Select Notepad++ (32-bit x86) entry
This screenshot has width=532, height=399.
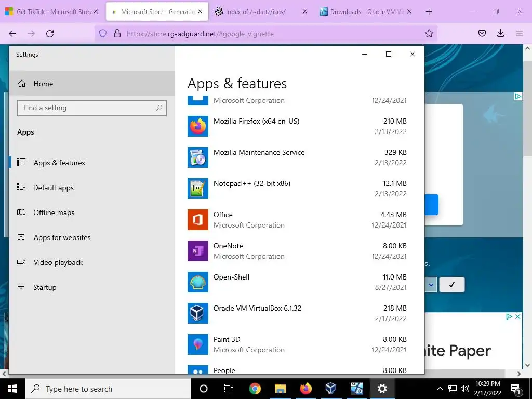pyautogui.click(x=297, y=189)
